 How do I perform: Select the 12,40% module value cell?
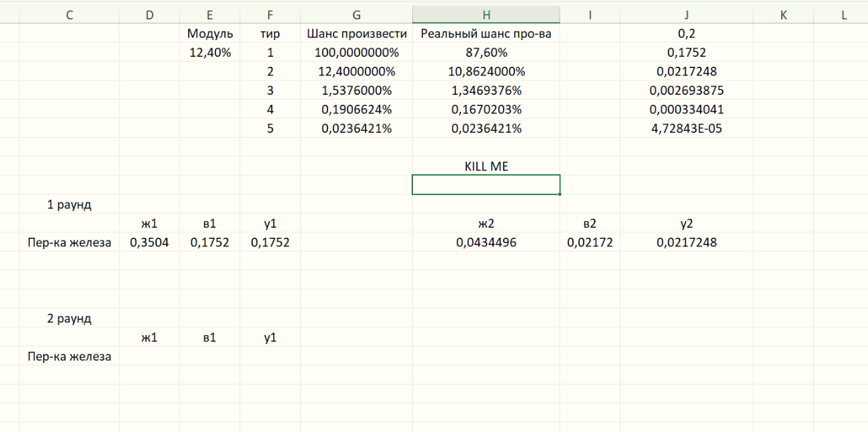point(209,53)
